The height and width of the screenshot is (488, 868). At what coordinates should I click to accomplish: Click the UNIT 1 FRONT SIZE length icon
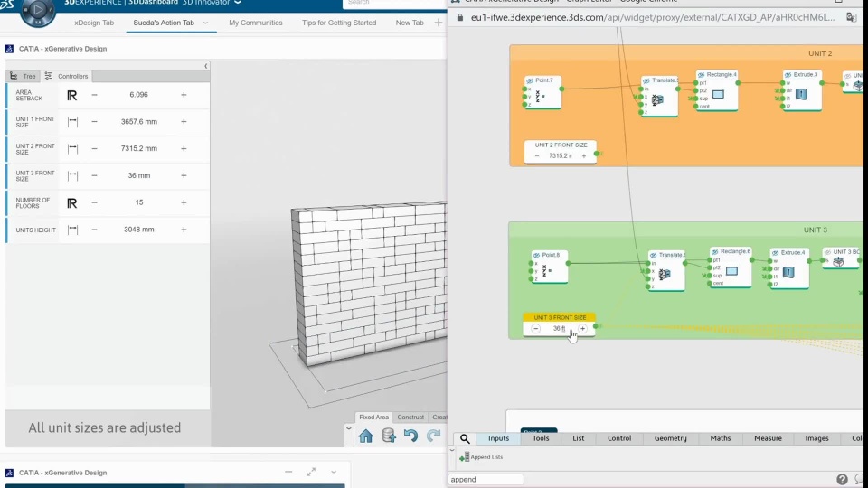(72, 122)
